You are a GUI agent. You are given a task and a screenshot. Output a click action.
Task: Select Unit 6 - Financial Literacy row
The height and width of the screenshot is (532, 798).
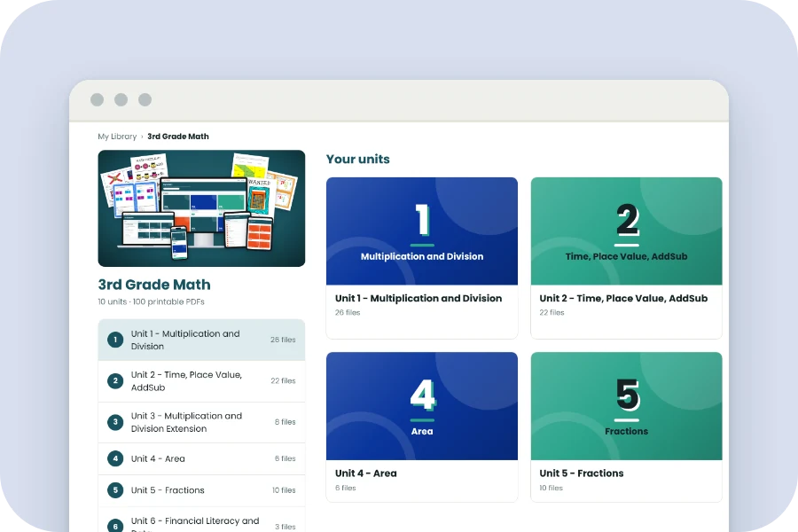[201, 520]
